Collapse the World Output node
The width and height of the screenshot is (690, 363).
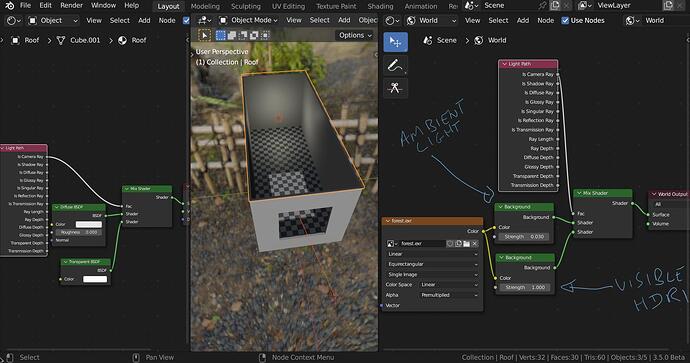click(x=654, y=194)
